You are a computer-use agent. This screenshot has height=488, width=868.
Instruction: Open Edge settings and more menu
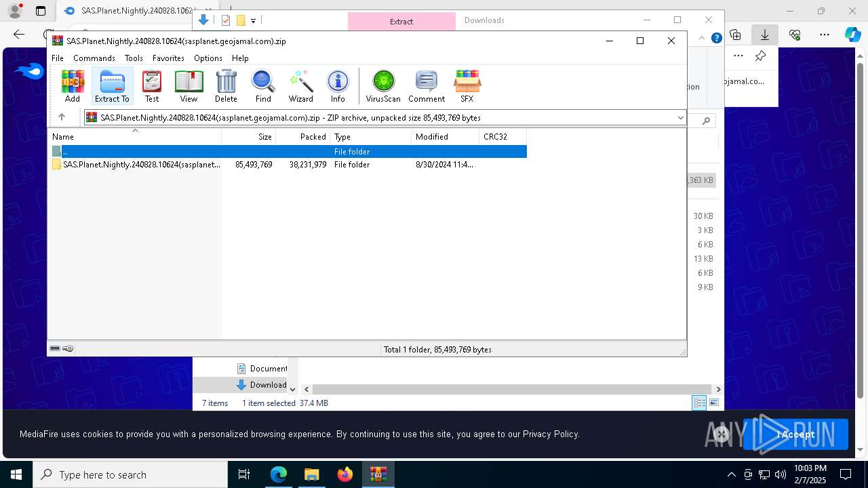click(825, 35)
